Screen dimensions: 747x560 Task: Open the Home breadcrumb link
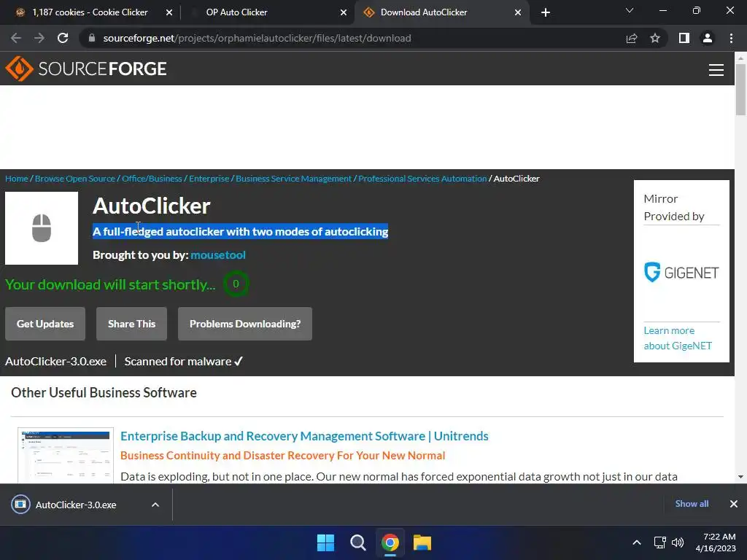tap(17, 179)
